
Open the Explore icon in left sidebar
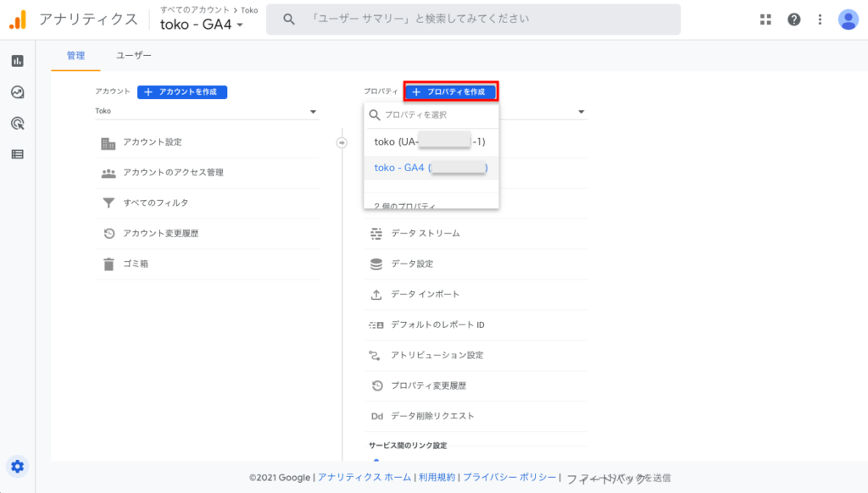pyautogui.click(x=18, y=91)
